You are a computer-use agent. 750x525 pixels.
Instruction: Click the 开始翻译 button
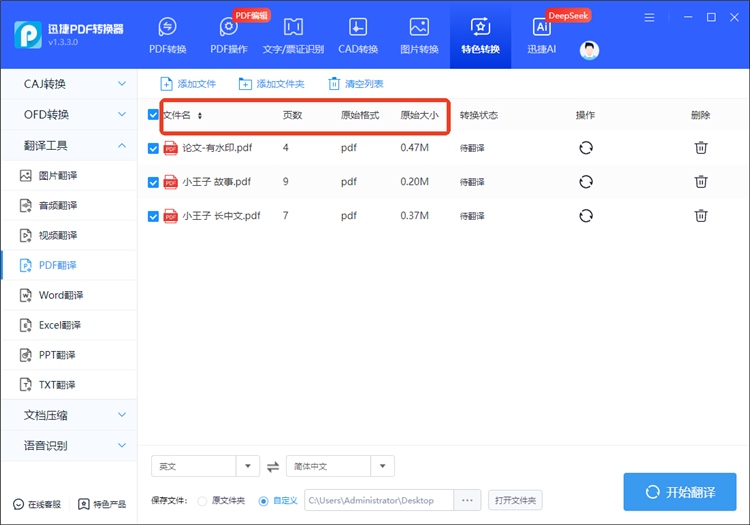(680, 492)
